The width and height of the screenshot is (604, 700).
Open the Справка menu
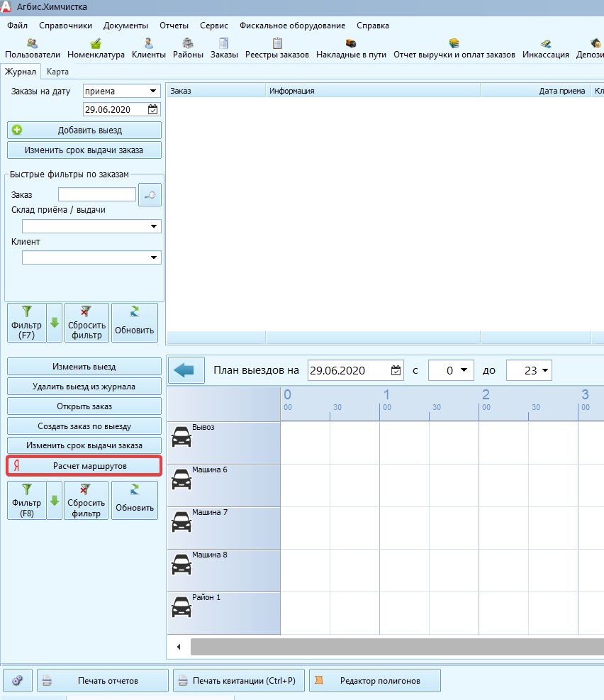[372, 26]
